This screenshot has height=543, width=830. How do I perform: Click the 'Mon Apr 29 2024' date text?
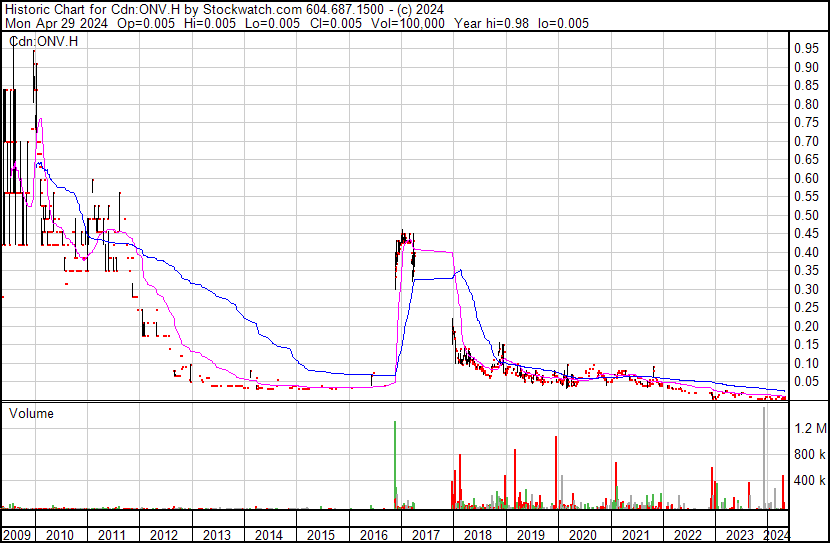(56, 23)
